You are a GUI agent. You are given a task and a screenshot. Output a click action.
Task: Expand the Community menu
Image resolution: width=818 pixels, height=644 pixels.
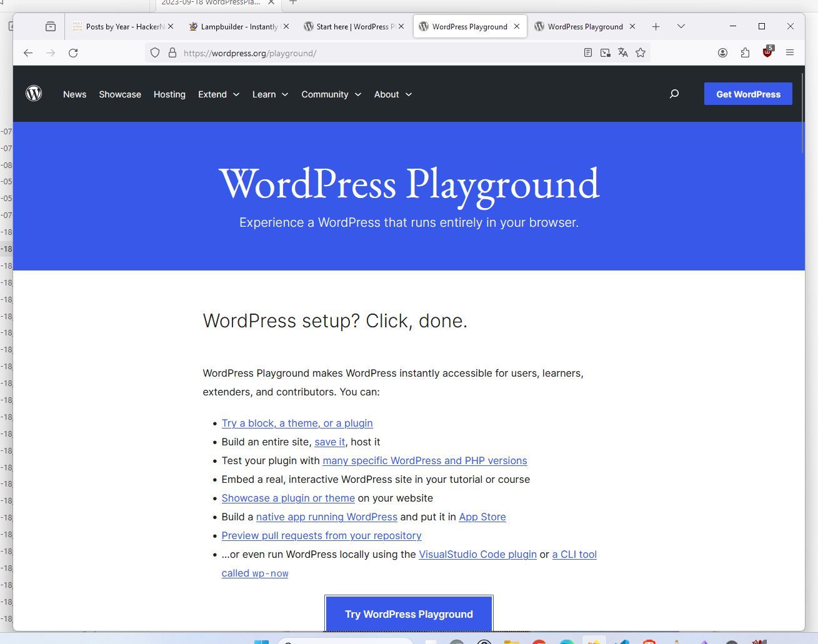pos(331,94)
